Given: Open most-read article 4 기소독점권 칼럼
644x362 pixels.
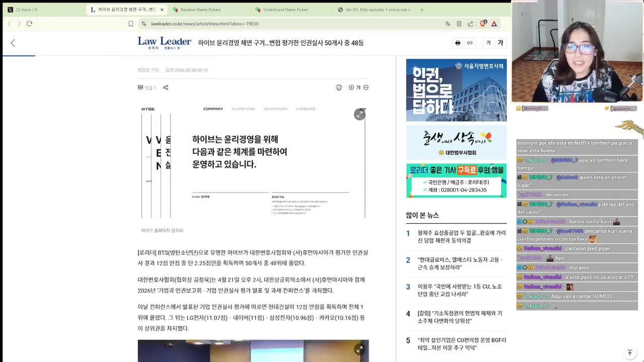Looking at the screenshot, I should pos(460,317).
